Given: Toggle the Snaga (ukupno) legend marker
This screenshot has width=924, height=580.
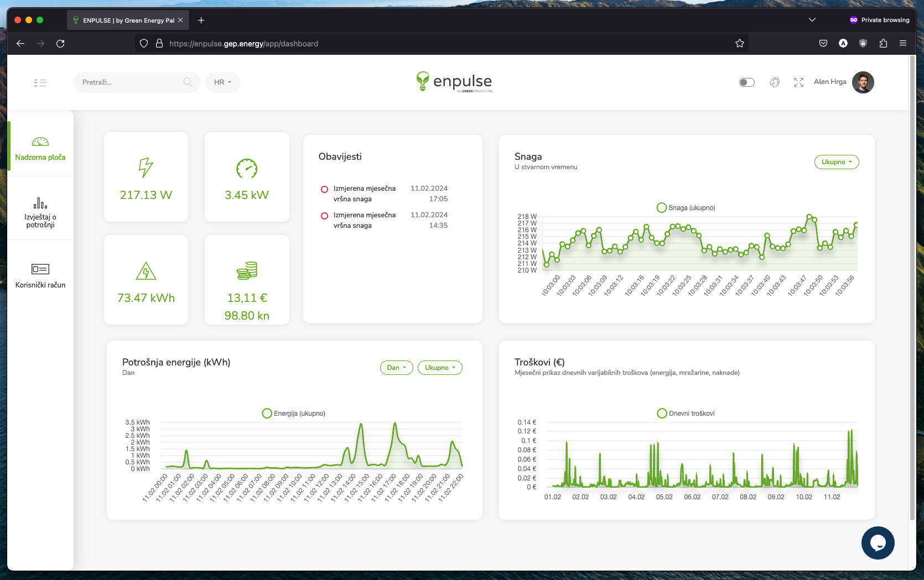Looking at the screenshot, I should (662, 207).
